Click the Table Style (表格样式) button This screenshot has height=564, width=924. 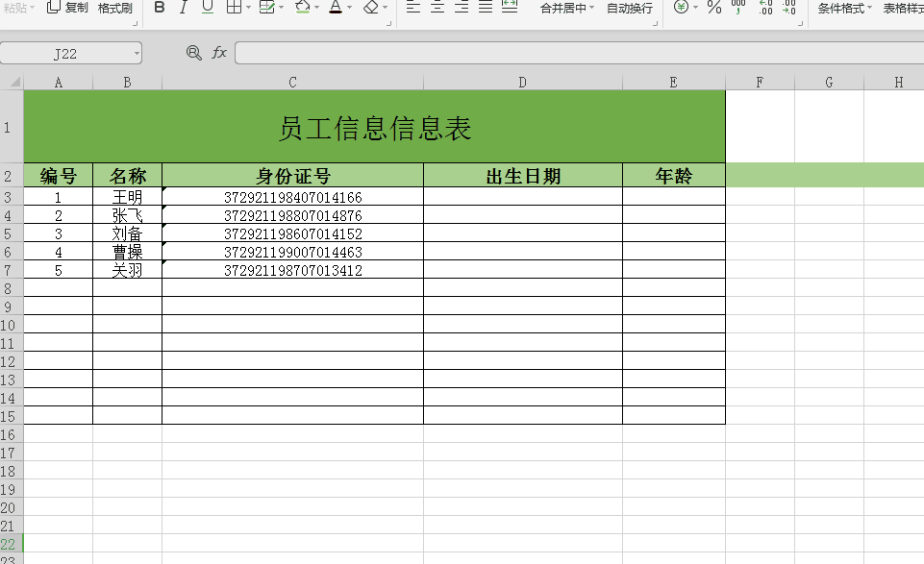903,9
